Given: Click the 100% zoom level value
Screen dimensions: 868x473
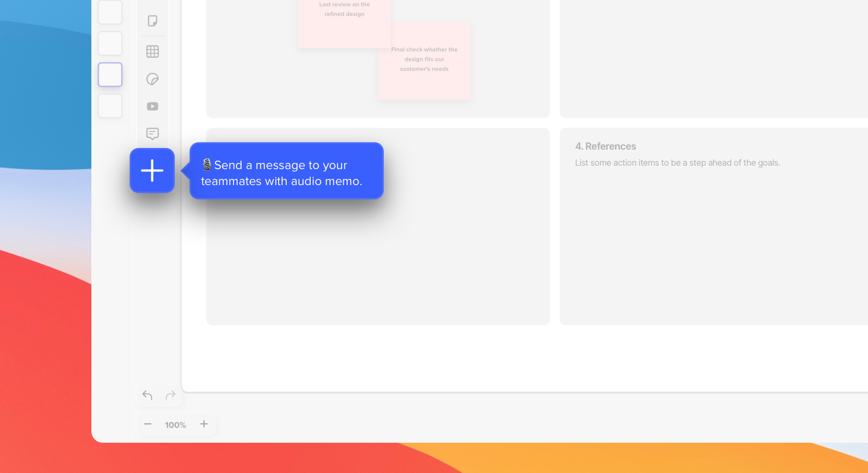Looking at the screenshot, I should 175,425.
